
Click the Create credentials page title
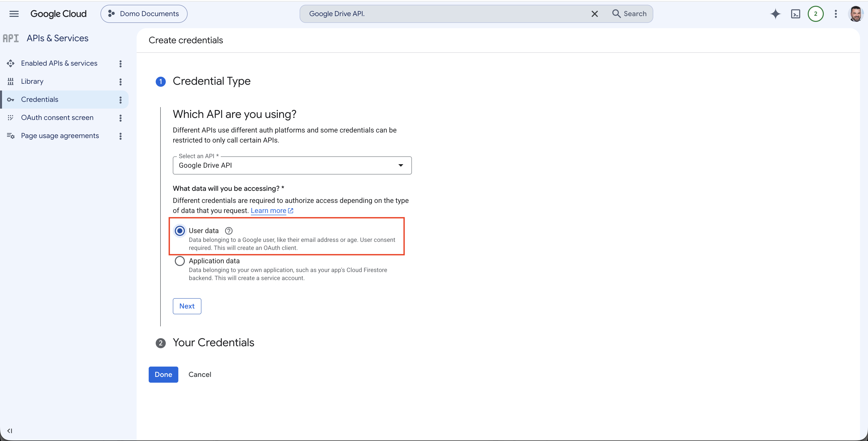tap(186, 40)
